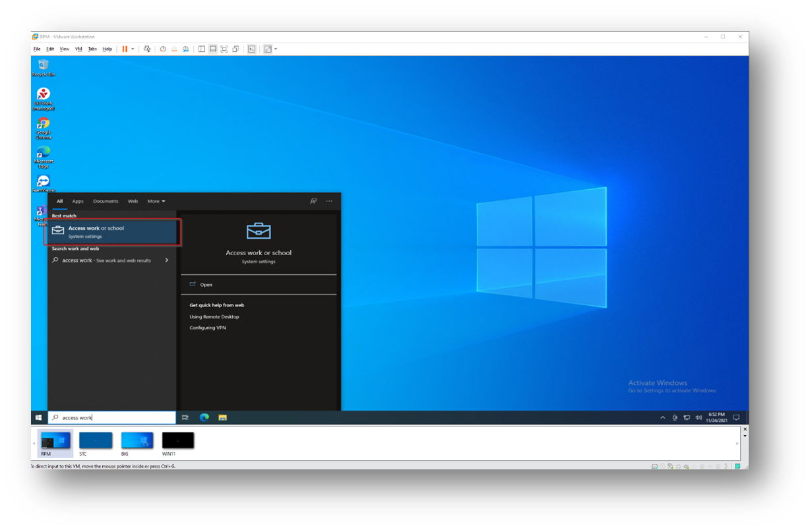Show or hide the VM thumbnail bar

(213, 48)
